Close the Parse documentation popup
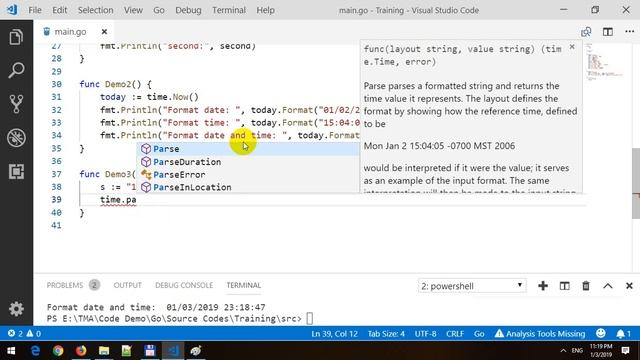Screen dimensions: 640x360 [572, 47]
